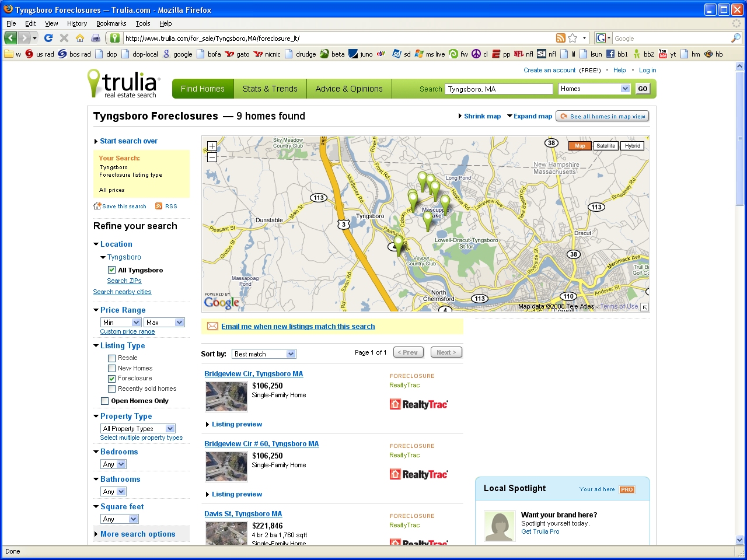Click the Print icon in the toolbar
Image resolution: width=747 pixels, height=560 pixels.
click(96, 38)
